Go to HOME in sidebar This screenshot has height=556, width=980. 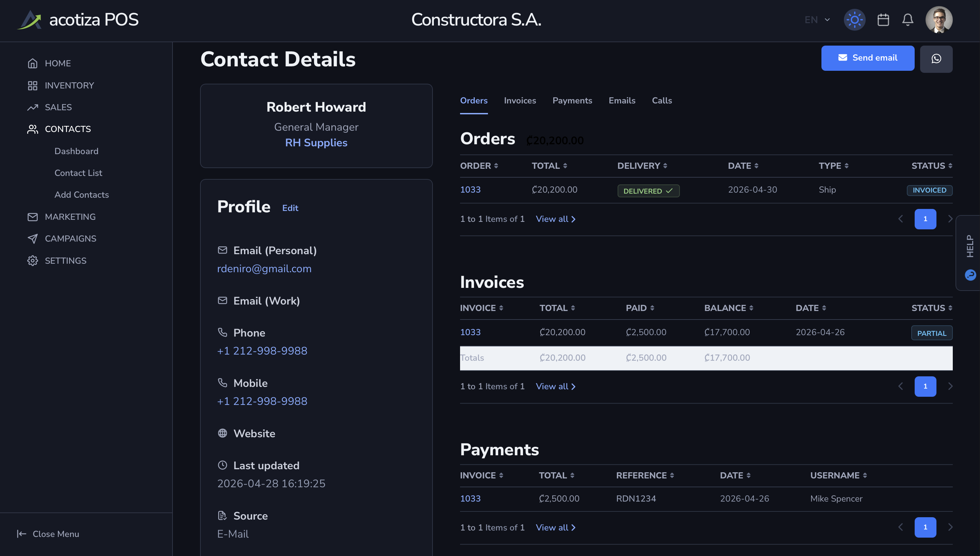point(49,63)
